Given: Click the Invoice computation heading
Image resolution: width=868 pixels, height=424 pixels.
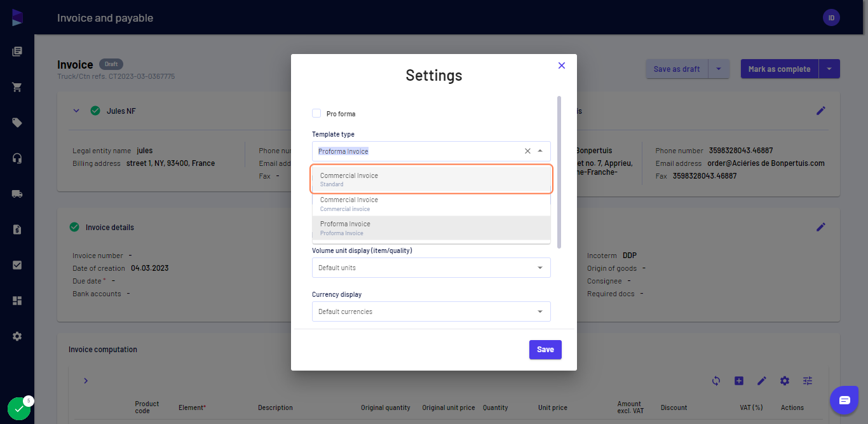Looking at the screenshot, I should click(x=103, y=349).
